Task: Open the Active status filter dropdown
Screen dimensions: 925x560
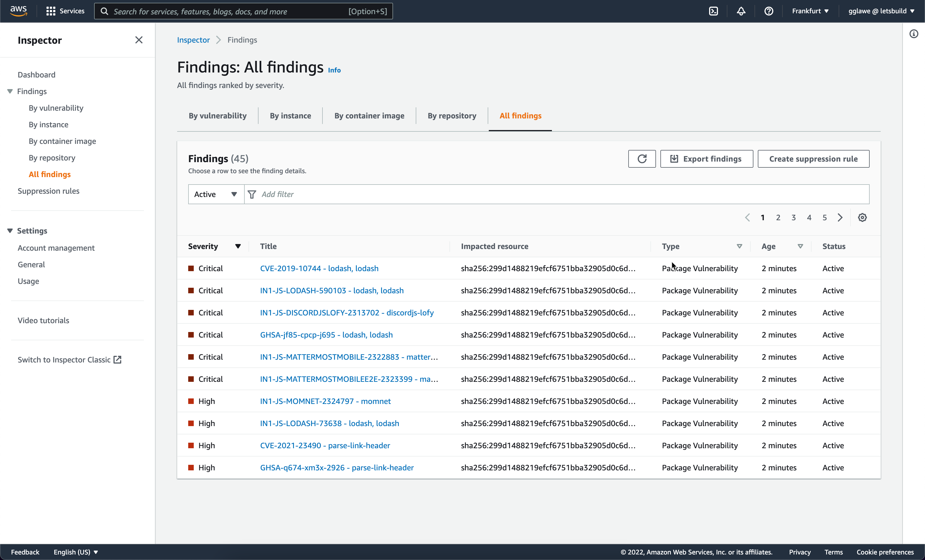Action: [216, 195]
